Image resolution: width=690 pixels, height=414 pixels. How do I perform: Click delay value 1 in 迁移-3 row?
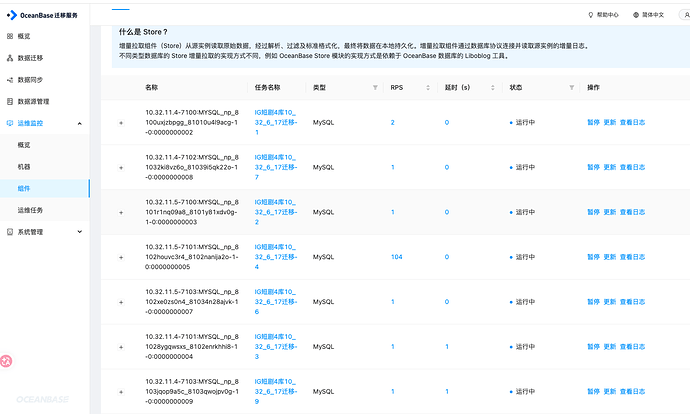point(447,347)
